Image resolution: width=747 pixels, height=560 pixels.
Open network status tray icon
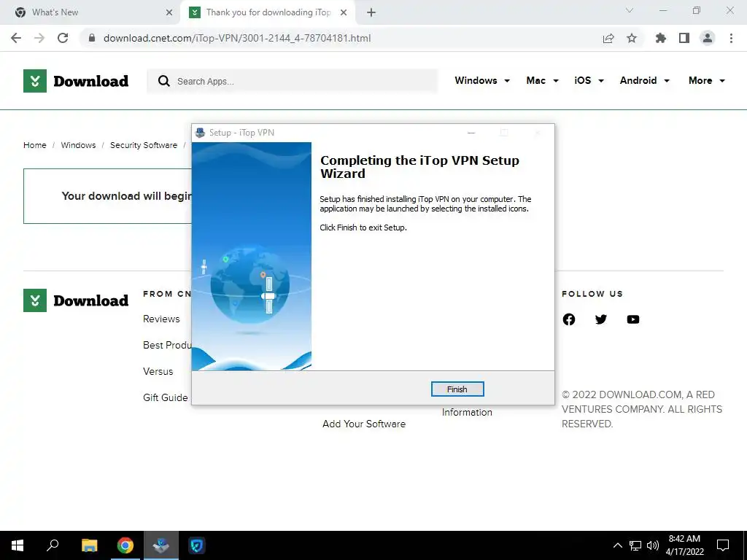click(635, 545)
